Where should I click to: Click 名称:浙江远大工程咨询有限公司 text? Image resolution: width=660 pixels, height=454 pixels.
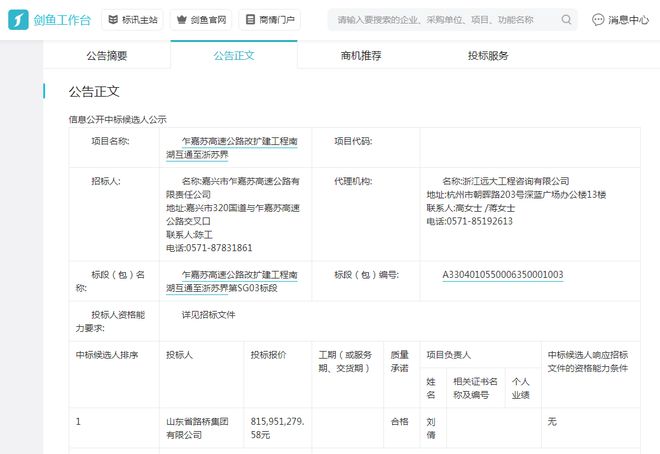click(x=506, y=181)
